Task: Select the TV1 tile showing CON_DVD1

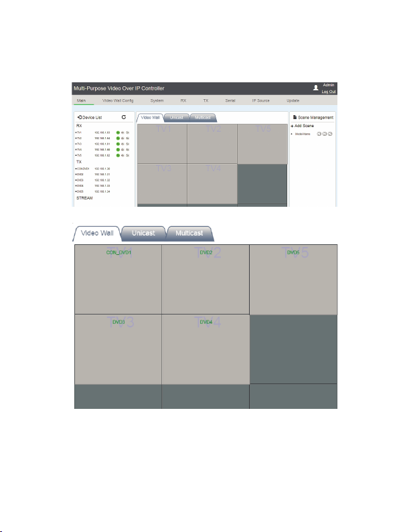Action: pos(118,279)
